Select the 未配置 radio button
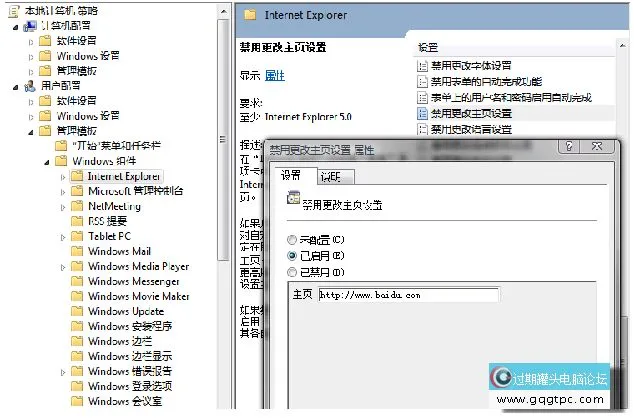 [x=292, y=240]
